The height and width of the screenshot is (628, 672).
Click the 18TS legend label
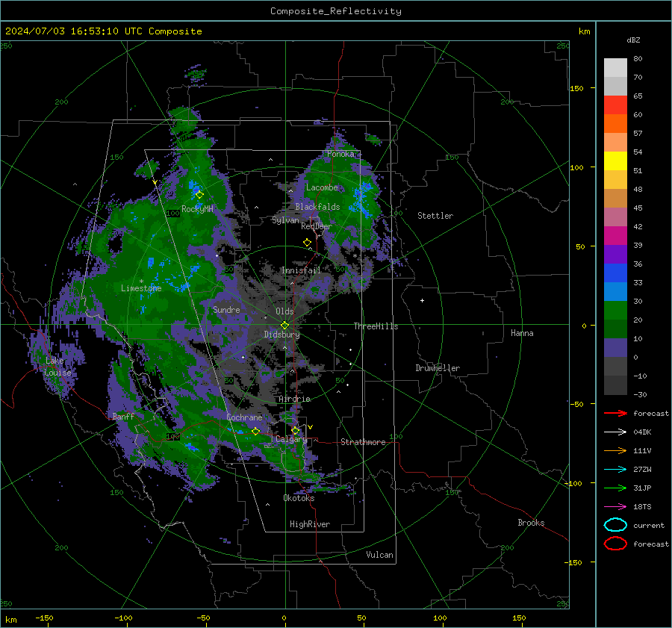click(642, 507)
